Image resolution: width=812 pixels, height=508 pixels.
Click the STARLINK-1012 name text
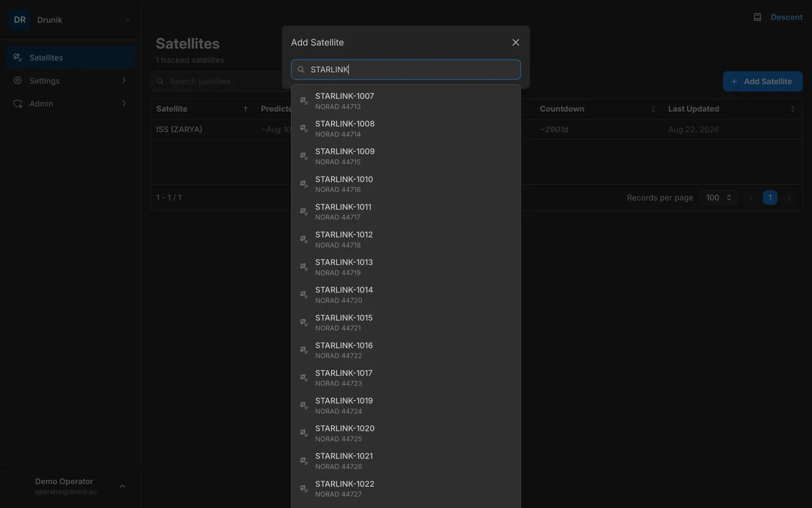tap(344, 234)
